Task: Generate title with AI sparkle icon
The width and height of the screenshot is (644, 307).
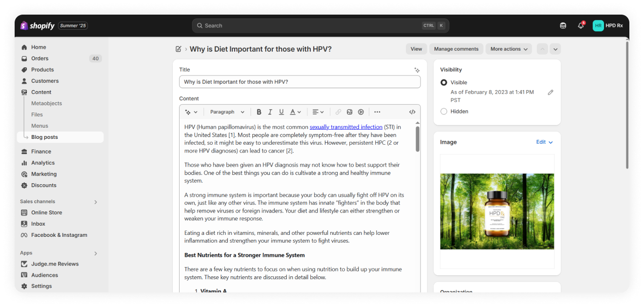Action: click(417, 70)
